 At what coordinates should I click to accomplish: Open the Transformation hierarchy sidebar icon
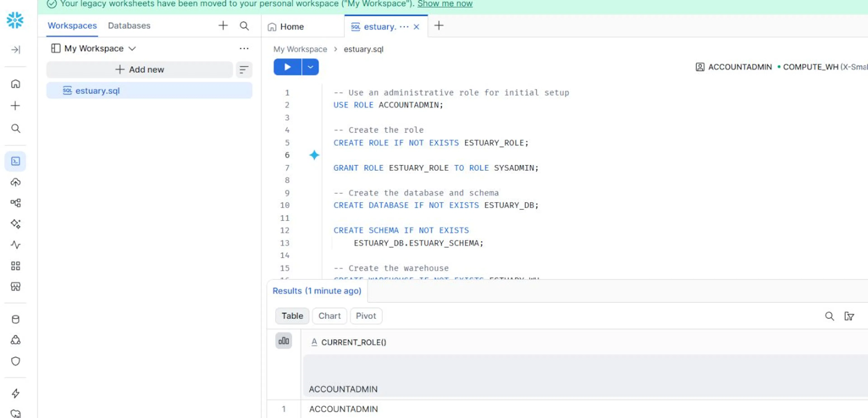click(x=16, y=203)
